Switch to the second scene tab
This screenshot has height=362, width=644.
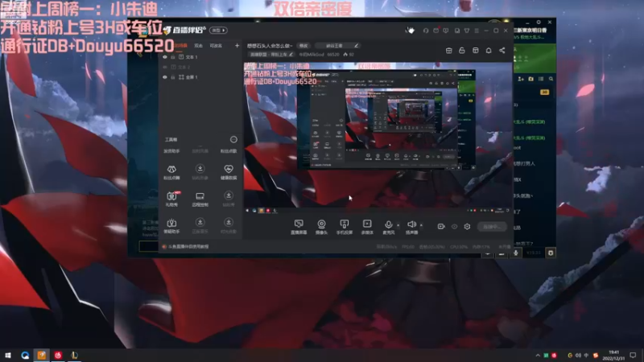tap(198, 46)
